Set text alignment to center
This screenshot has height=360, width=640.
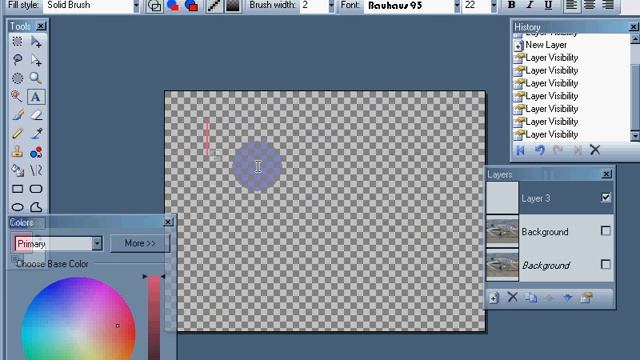(x=590, y=5)
